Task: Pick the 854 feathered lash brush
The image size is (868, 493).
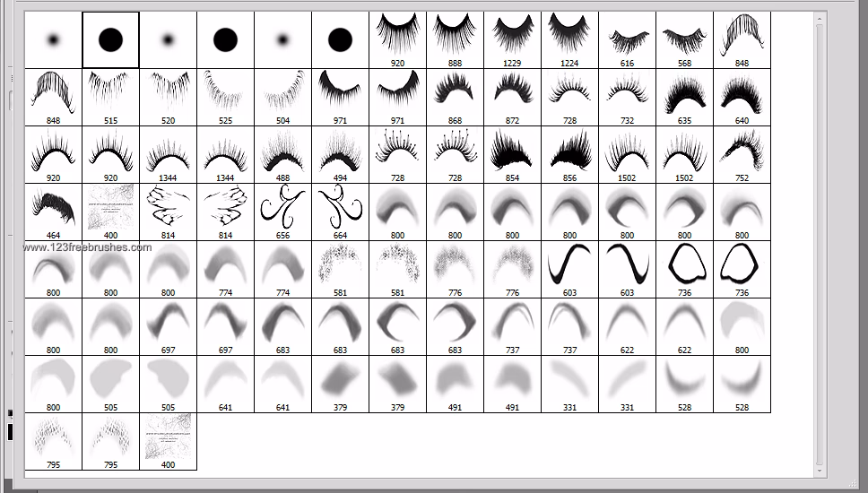Action: pos(512,154)
